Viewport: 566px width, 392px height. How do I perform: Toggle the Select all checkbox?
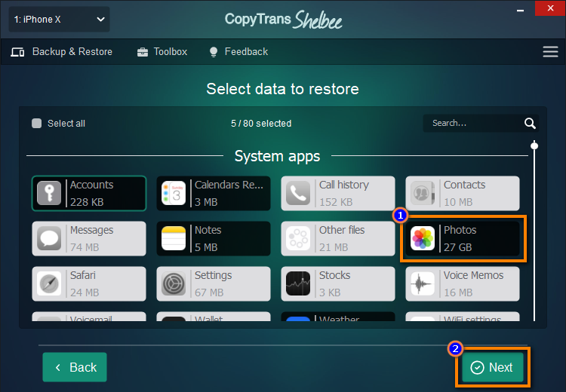(x=36, y=124)
